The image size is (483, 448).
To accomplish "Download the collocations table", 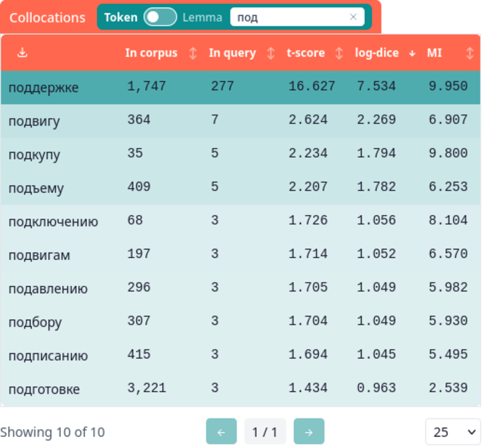I will coord(22,52).
